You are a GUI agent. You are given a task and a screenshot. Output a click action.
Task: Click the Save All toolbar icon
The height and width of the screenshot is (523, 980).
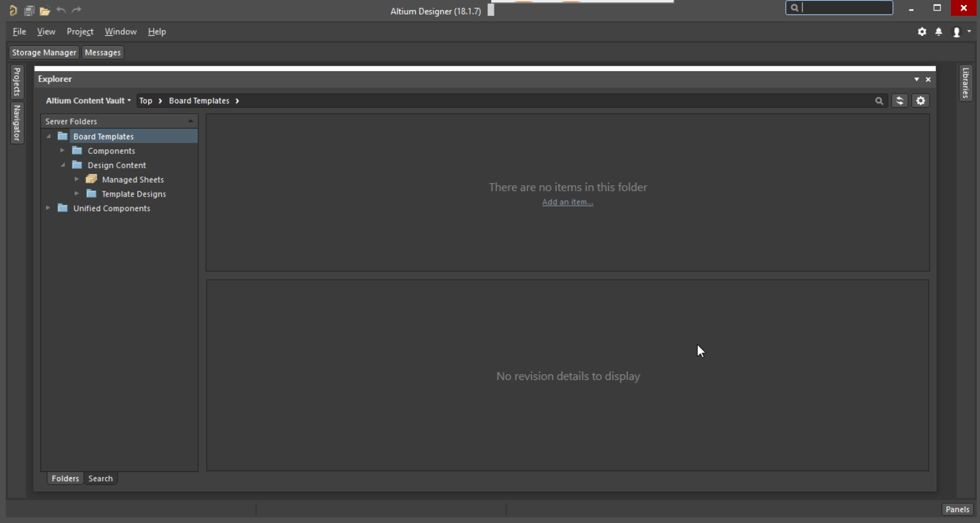point(29,11)
